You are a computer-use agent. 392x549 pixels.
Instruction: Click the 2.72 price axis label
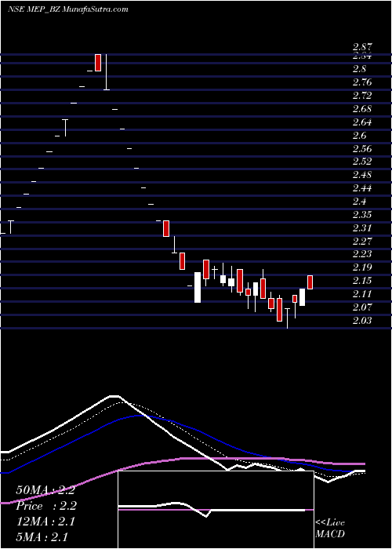362,95
